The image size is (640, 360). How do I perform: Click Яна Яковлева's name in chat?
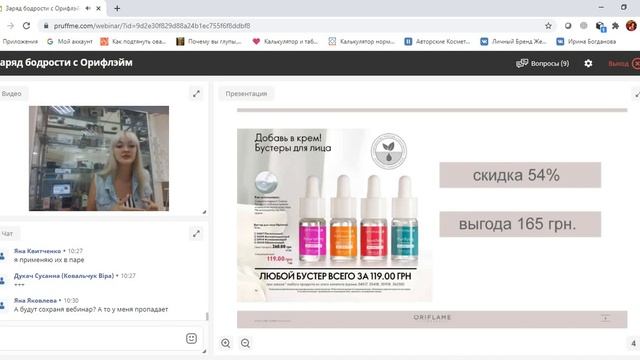pyautogui.click(x=35, y=300)
